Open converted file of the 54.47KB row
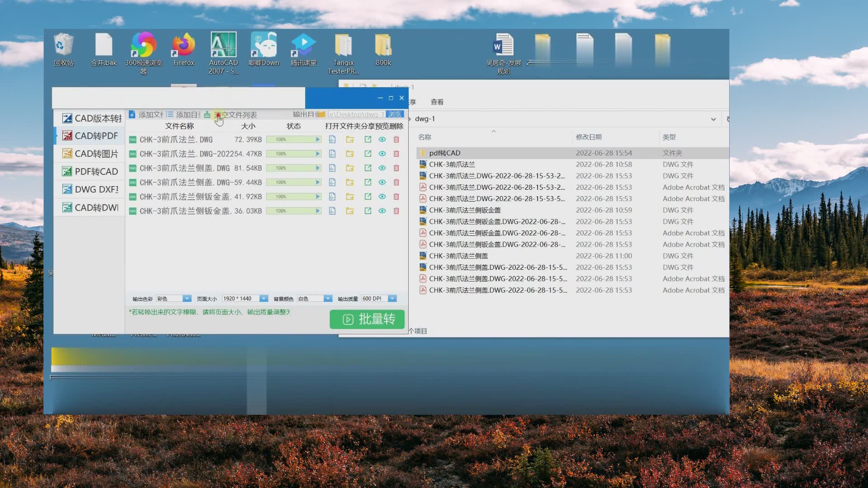Image resolution: width=868 pixels, height=488 pixels. 332,154
